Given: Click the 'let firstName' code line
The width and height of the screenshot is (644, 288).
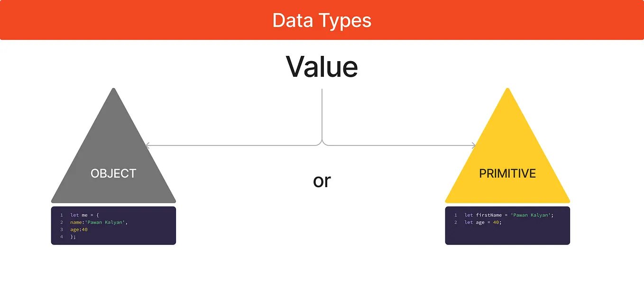Looking at the screenshot, I should (x=509, y=215).
